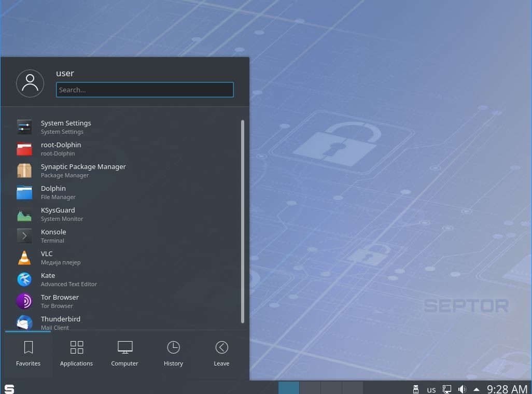Viewport: 532px width, 394px height.
Task: Click the application menu Search field
Action: coord(145,90)
